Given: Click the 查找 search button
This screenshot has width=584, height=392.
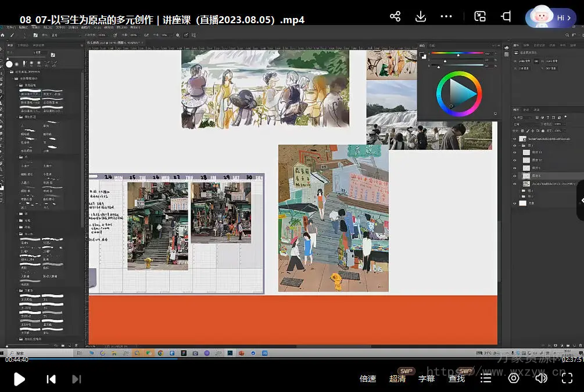Looking at the screenshot, I should [457, 379].
